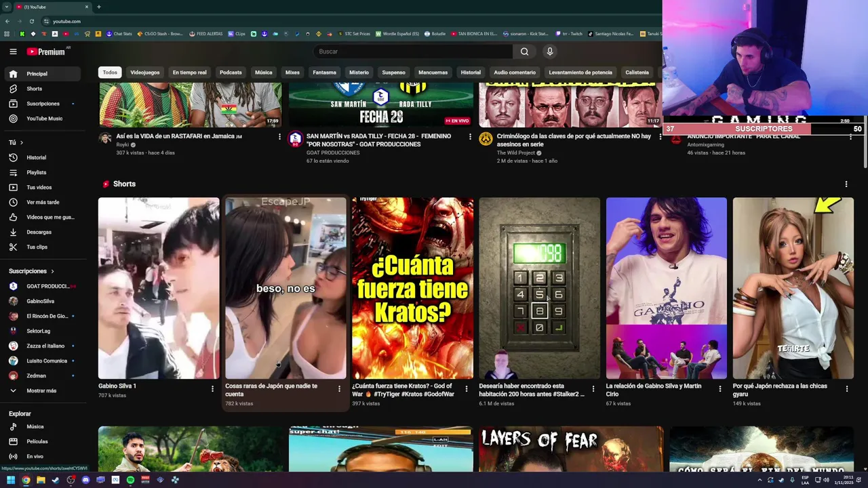Open Zazza el italiano channel
The image size is (868, 488).
(43, 346)
